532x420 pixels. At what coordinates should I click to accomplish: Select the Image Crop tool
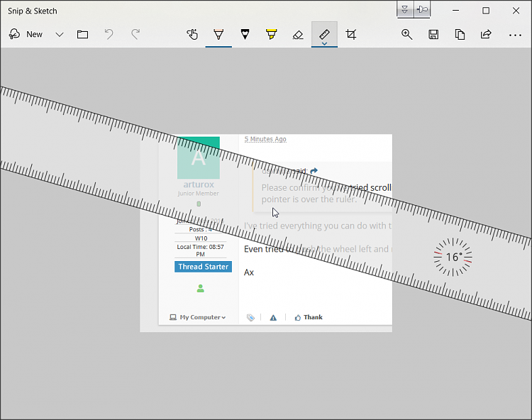tap(351, 34)
